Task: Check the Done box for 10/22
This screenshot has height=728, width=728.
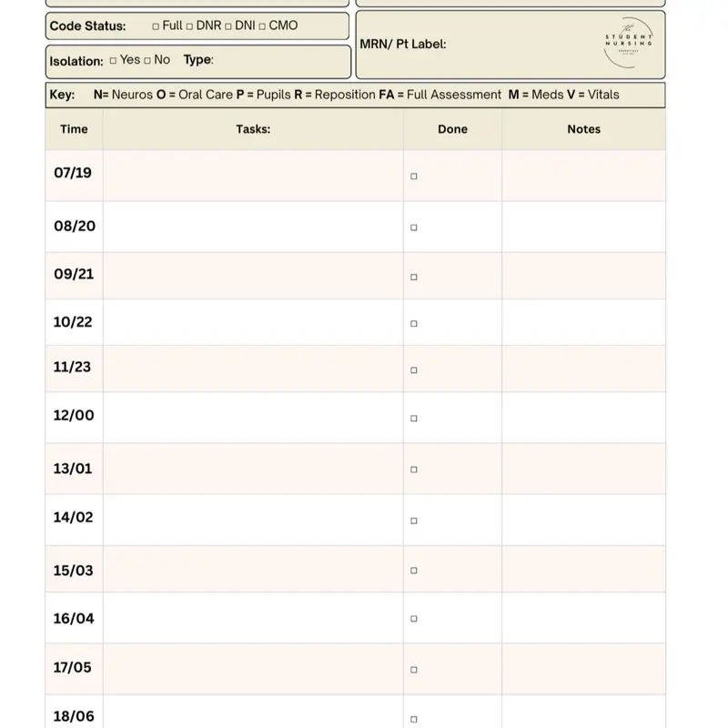Action: pyautogui.click(x=414, y=323)
